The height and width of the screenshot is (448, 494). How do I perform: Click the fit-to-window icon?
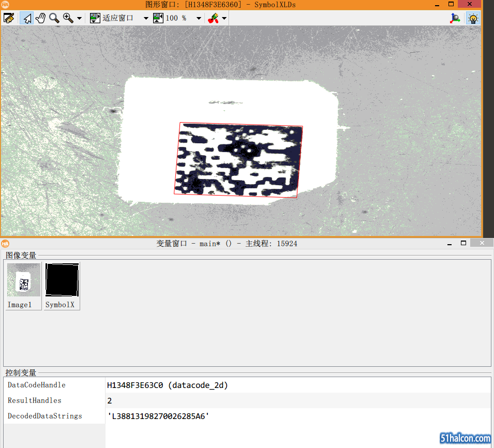95,18
